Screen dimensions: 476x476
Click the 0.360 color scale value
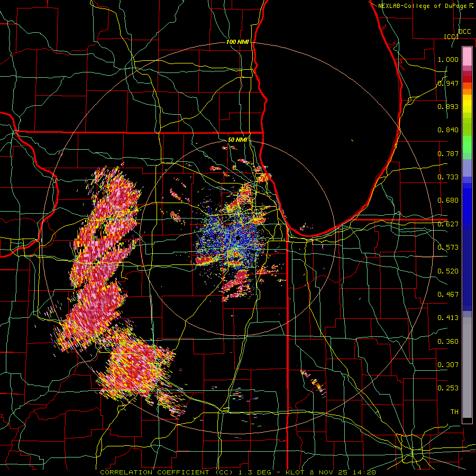448,342
